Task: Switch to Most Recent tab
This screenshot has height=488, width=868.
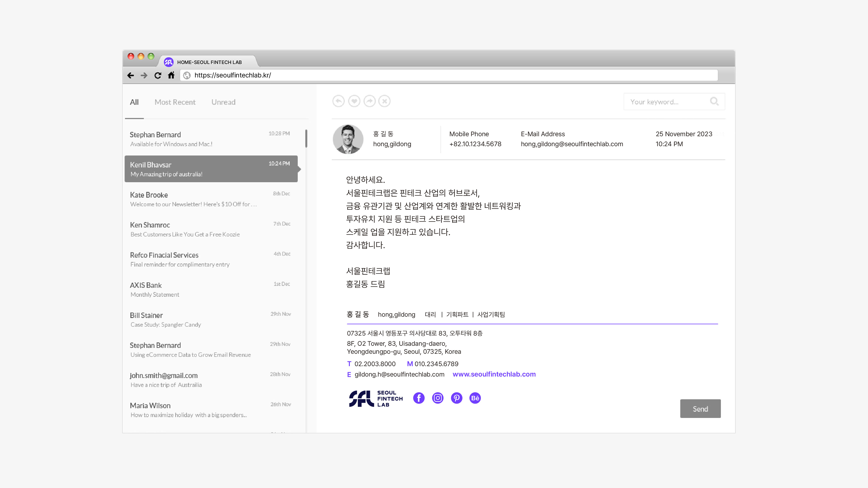Action: point(175,102)
